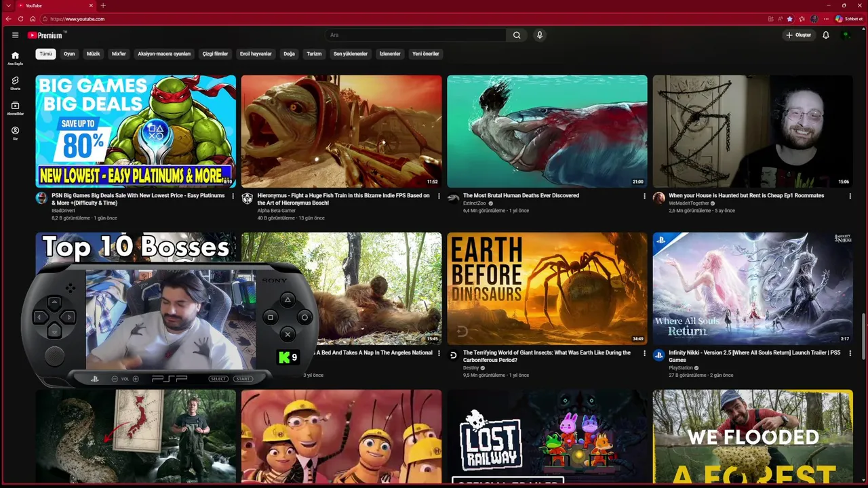Image resolution: width=868 pixels, height=488 pixels.
Task: Open the YouTube hamburger guide menu
Action: [15, 35]
